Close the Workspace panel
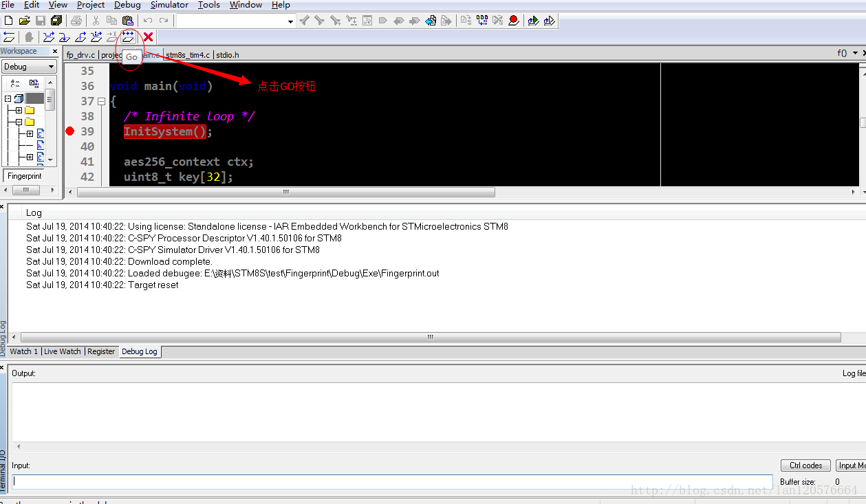Image resolution: width=866 pixels, height=504 pixels. [55, 51]
